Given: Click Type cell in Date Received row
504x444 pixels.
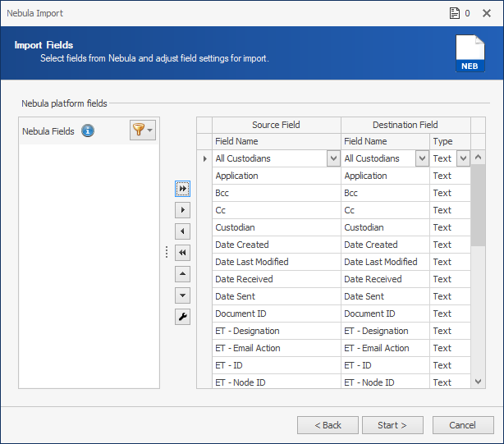Looking at the screenshot, I should tap(450, 279).
